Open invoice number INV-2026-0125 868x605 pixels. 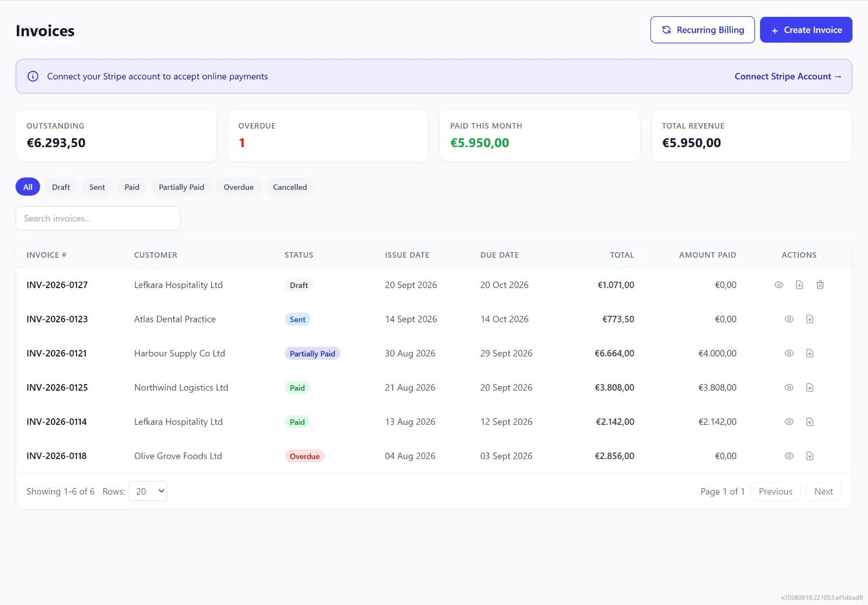(x=57, y=387)
